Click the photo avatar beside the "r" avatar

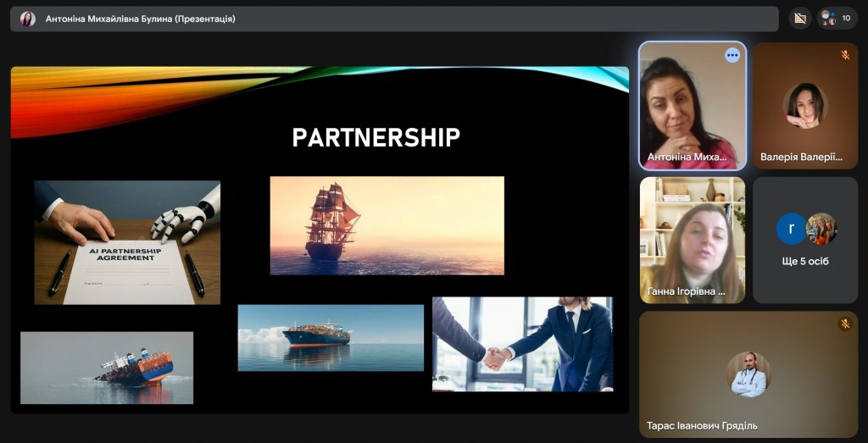[x=821, y=229]
